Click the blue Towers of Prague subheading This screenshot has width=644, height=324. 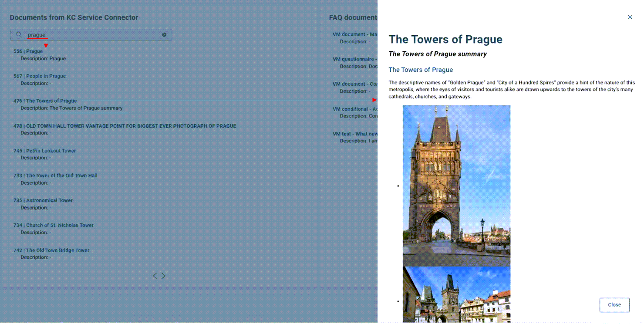pyautogui.click(x=421, y=70)
